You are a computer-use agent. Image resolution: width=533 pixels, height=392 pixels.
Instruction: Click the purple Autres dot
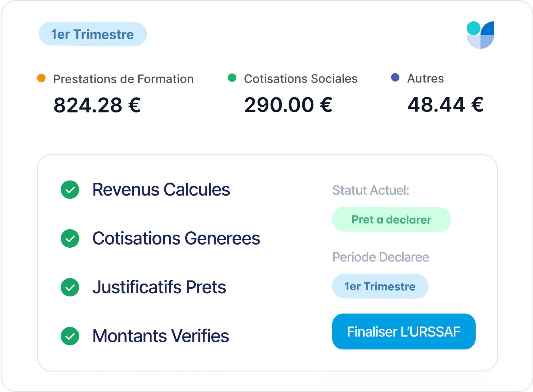tap(395, 78)
